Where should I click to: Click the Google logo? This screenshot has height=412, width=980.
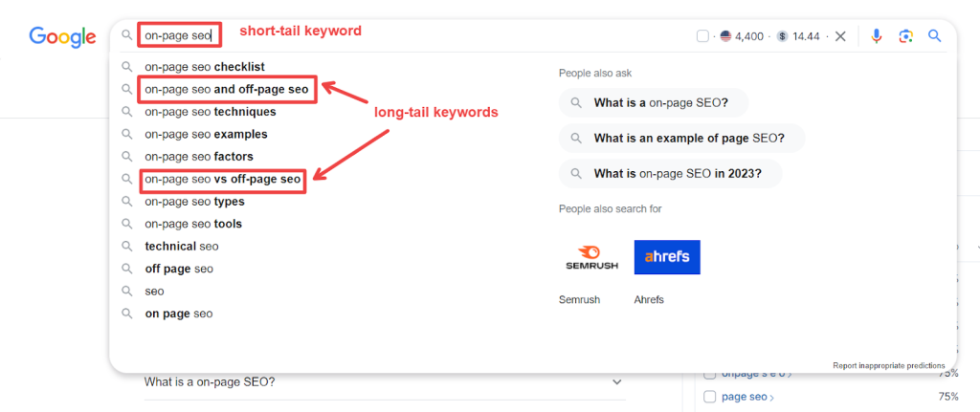point(62,37)
